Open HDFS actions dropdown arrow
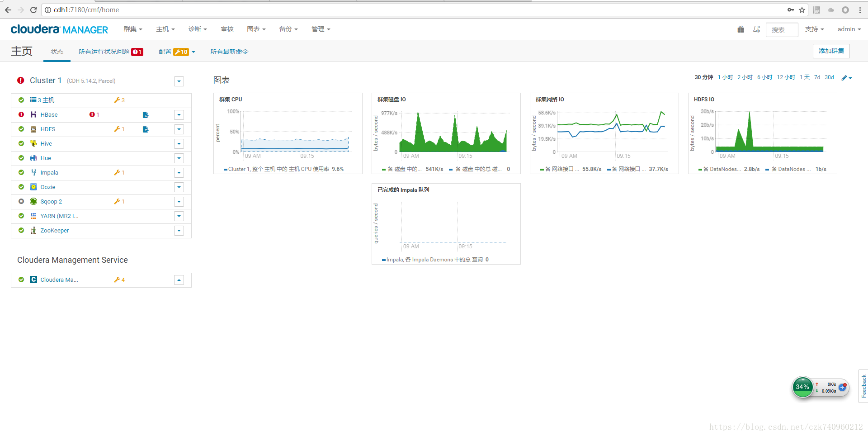 (179, 129)
